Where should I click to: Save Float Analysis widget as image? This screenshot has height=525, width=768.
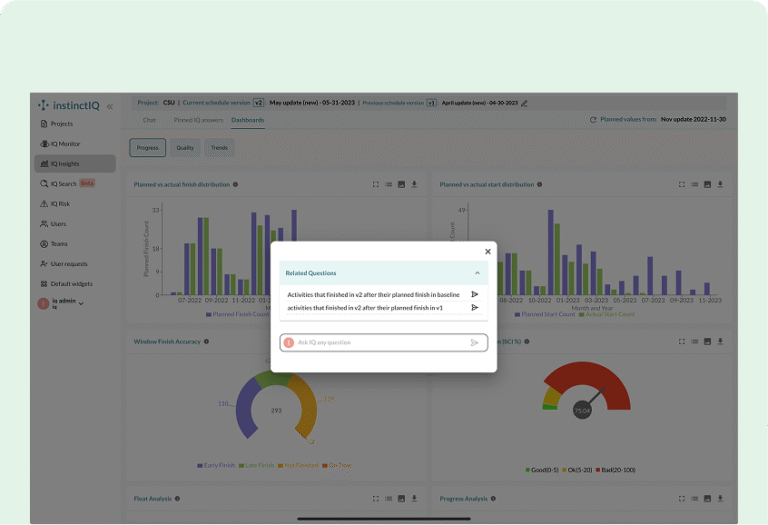tap(401, 499)
